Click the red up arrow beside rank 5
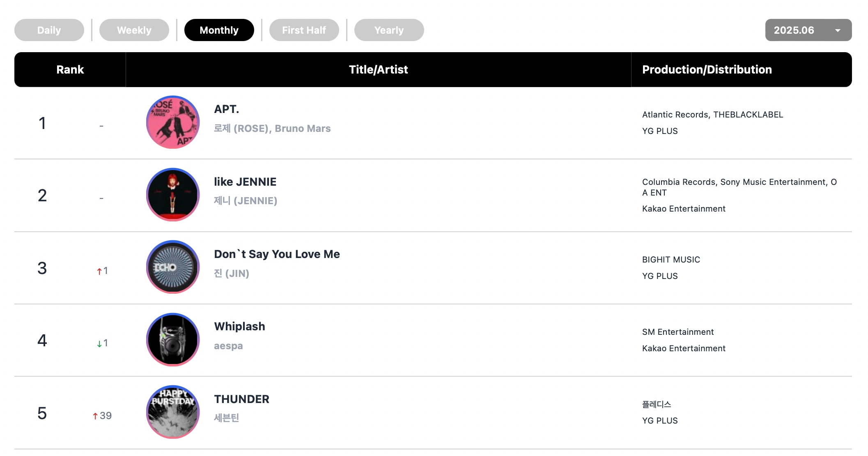 95,416
